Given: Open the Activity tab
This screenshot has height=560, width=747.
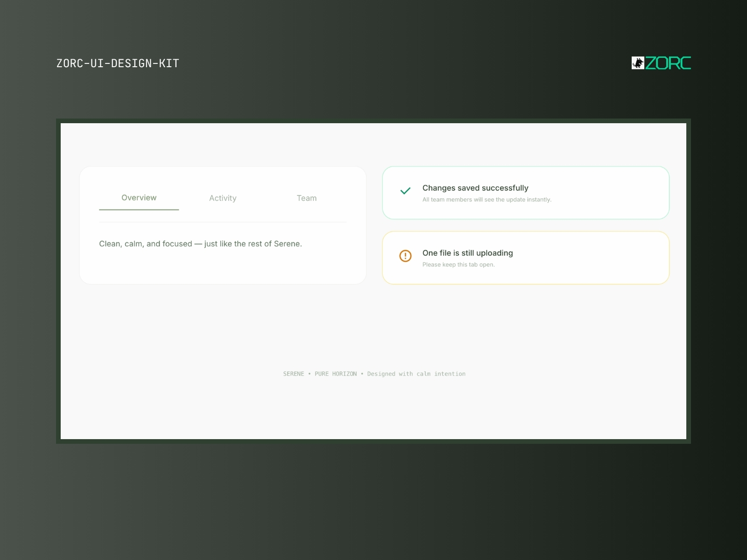Looking at the screenshot, I should tap(223, 198).
